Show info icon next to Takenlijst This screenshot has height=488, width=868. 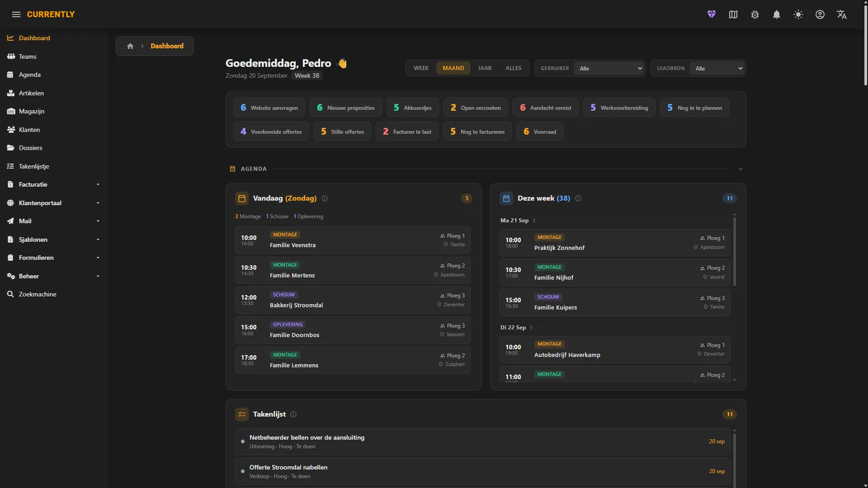pos(293,414)
